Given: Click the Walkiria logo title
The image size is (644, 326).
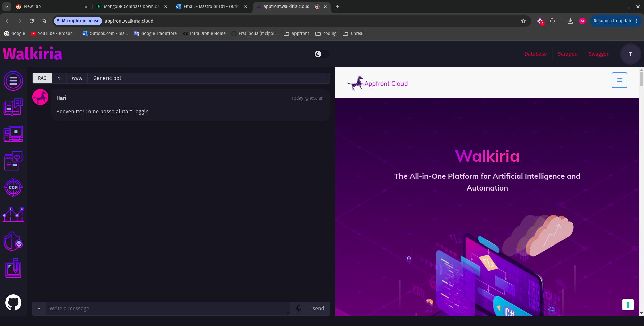Looking at the screenshot, I should tap(33, 54).
